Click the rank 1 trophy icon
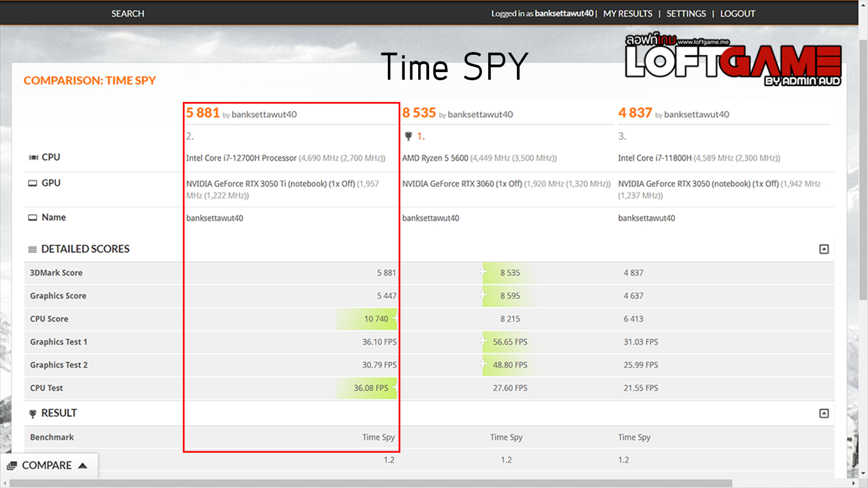Viewport: 868px width, 488px height. (x=409, y=136)
